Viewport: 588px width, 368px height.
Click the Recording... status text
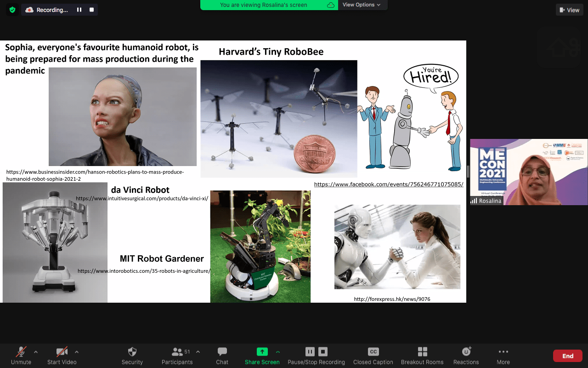52,10
